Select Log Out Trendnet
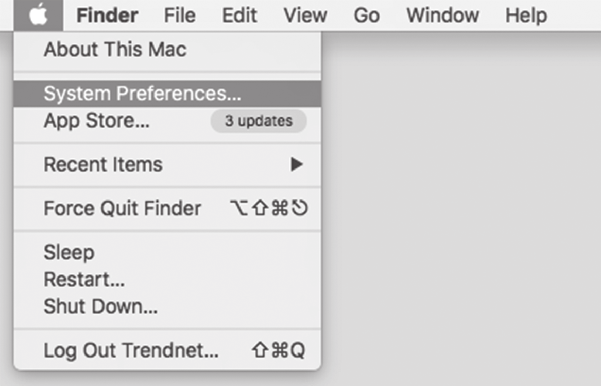Screen dimensions: 601x386 [x=167, y=350]
